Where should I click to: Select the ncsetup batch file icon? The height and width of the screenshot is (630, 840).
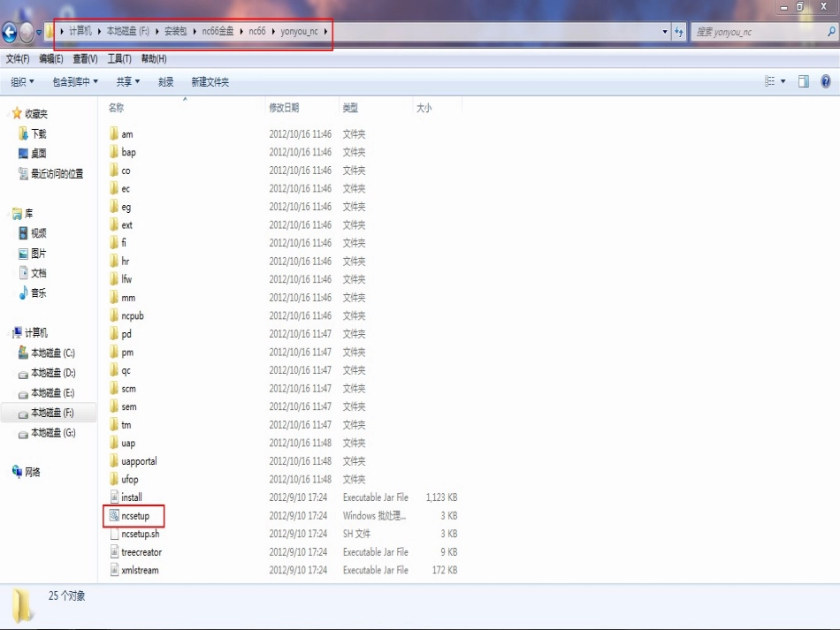click(114, 515)
